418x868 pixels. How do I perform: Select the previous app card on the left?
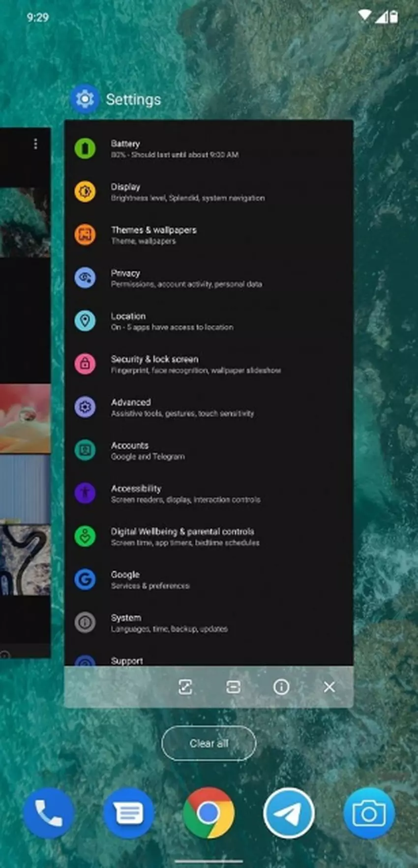[25, 393]
